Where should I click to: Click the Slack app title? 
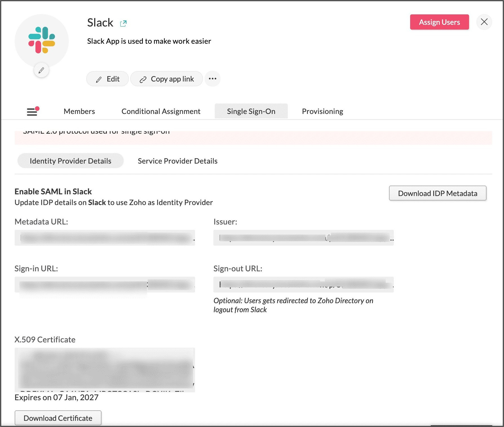click(x=100, y=23)
